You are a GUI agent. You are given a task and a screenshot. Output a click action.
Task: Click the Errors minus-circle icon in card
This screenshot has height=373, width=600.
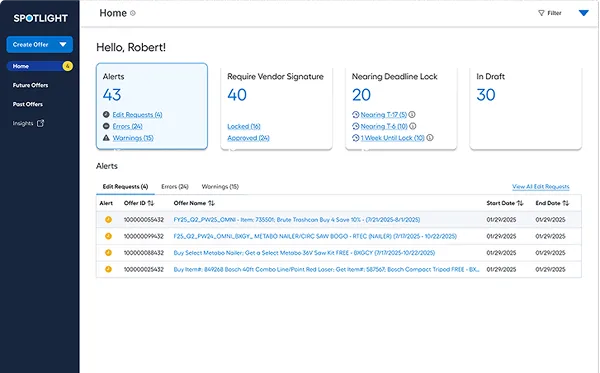[106, 126]
